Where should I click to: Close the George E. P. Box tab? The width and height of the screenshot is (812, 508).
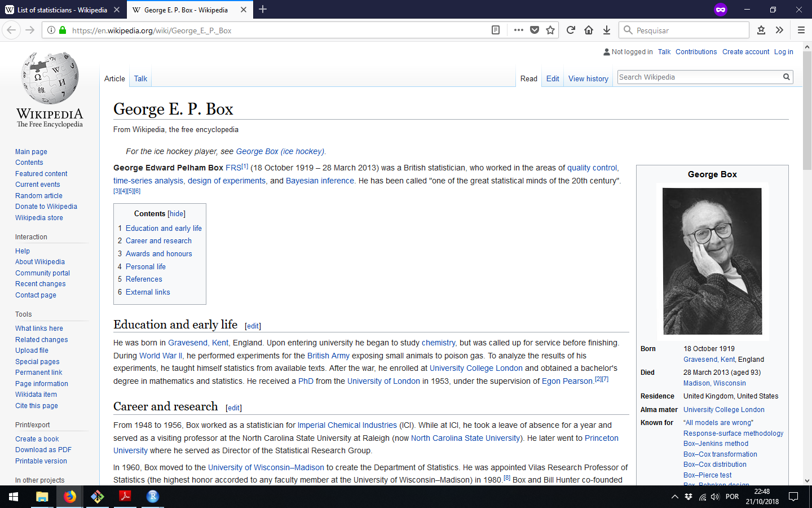244,10
